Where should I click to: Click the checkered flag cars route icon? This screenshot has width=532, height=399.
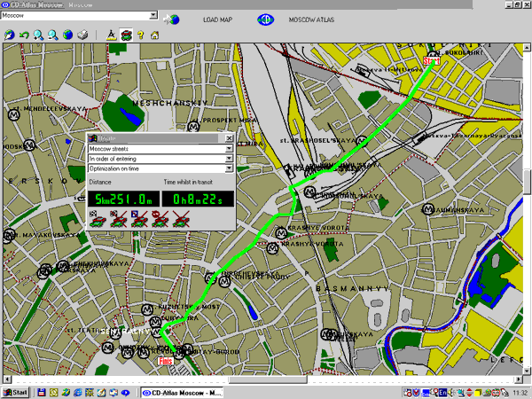click(98, 219)
